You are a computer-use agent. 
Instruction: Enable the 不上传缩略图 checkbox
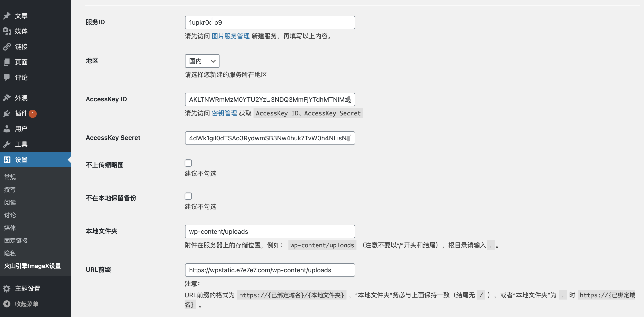[x=188, y=163]
